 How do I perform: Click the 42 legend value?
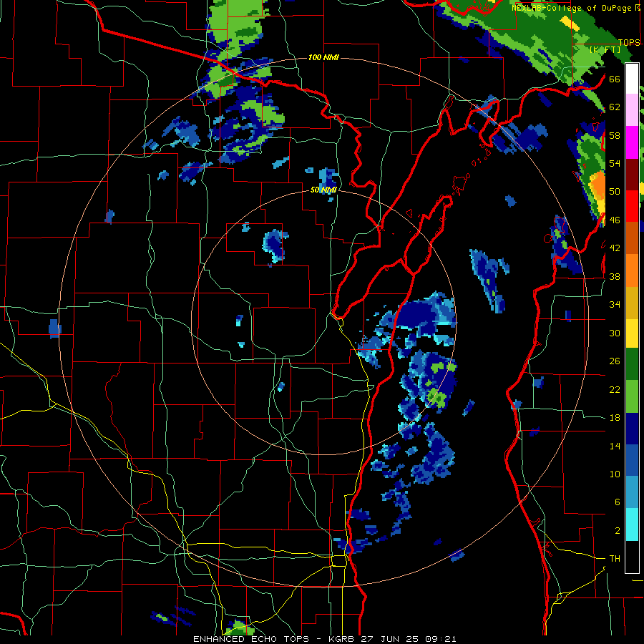615,248
